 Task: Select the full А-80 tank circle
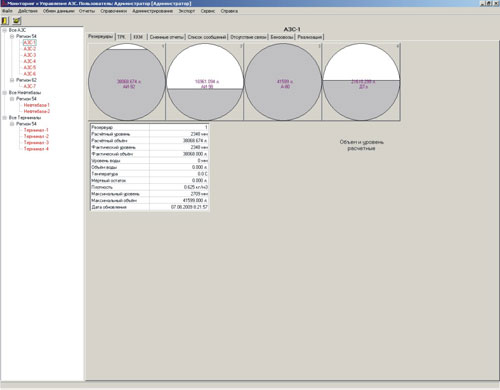pos(283,82)
